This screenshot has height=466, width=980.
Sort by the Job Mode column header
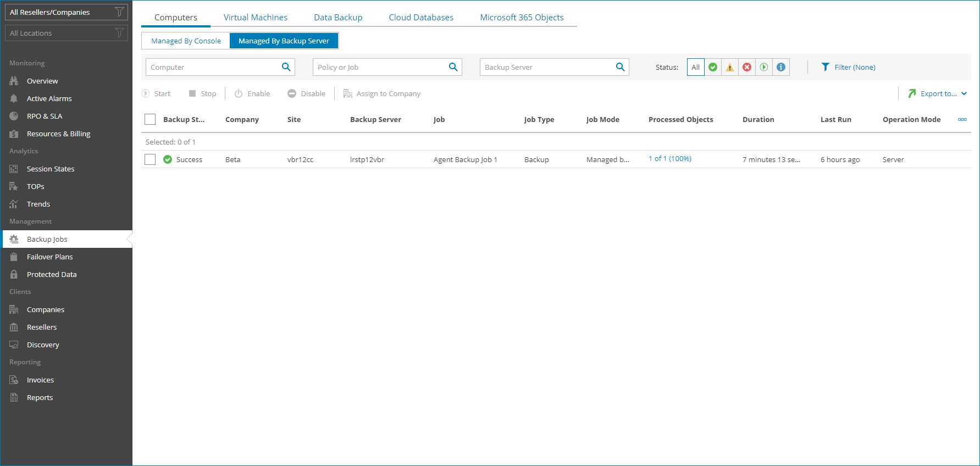[x=603, y=119]
